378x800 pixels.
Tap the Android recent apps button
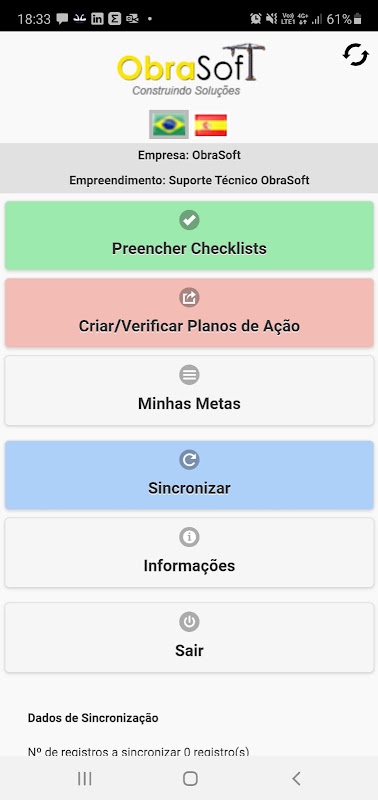[85, 778]
